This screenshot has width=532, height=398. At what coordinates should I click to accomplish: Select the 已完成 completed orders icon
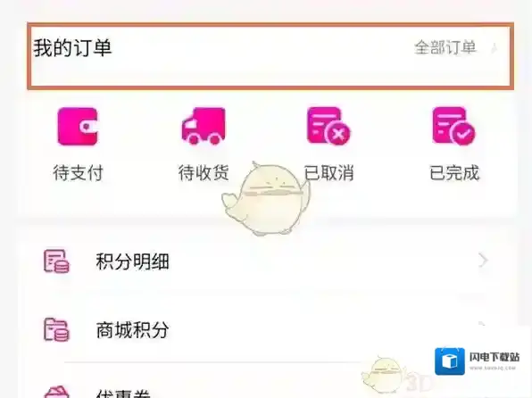[454, 126]
